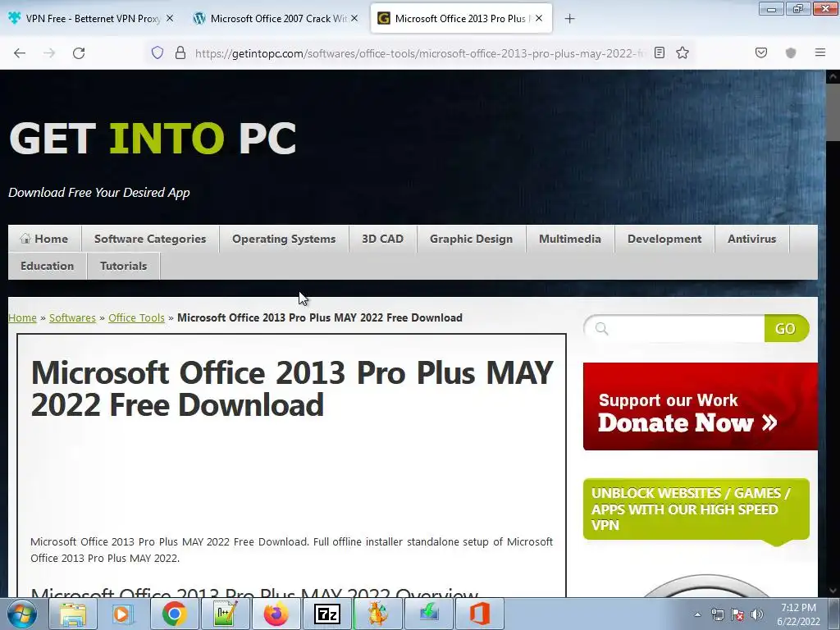Click the site search input field
840x630 pixels.
click(675, 328)
